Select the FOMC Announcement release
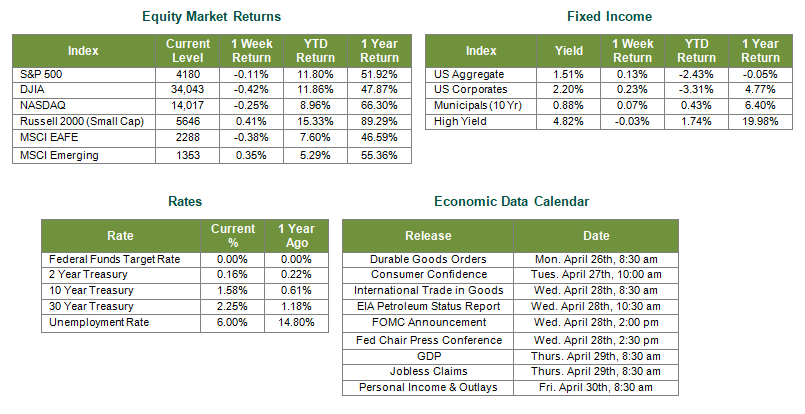Viewport: 805px width, 414px height. (429, 323)
